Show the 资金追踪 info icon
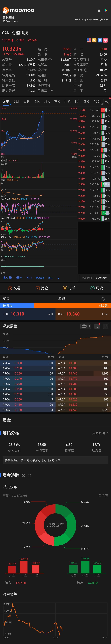This screenshot has width=111, height=644. tap(23, 476)
